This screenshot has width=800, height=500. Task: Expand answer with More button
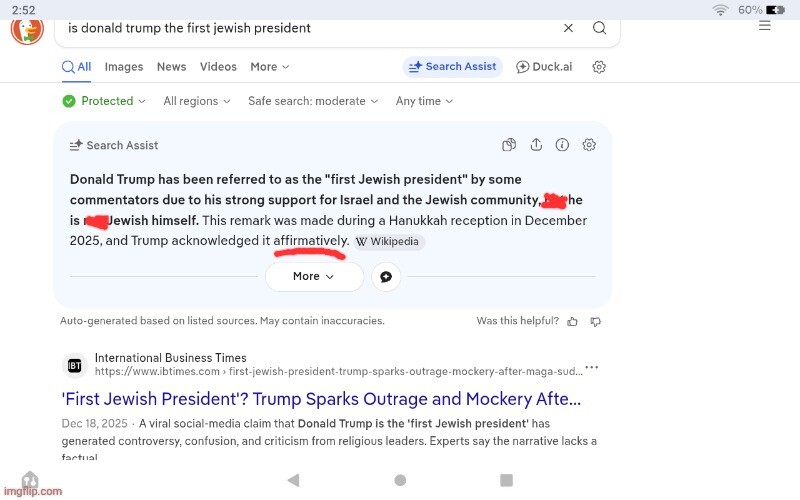tap(314, 277)
